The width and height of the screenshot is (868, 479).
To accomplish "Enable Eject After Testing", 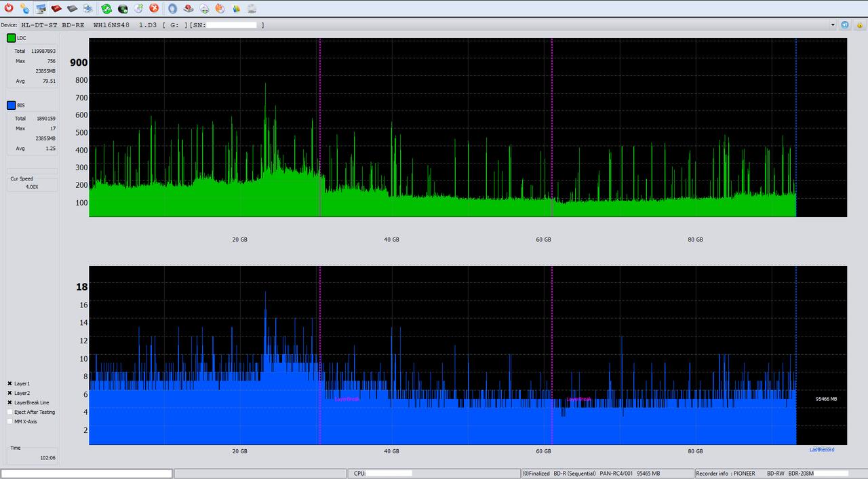I will [x=9, y=412].
